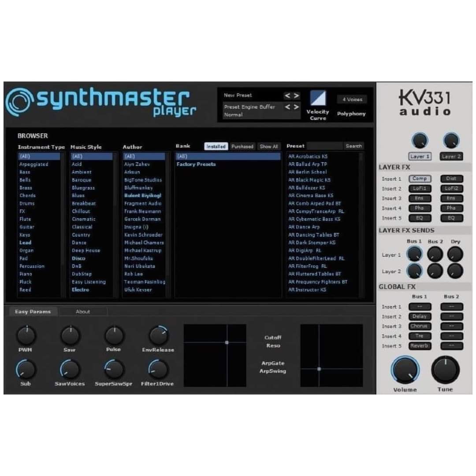Open the 4 Voices polyphony selector
Viewport: 476px width, 476px height.
point(351,99)
